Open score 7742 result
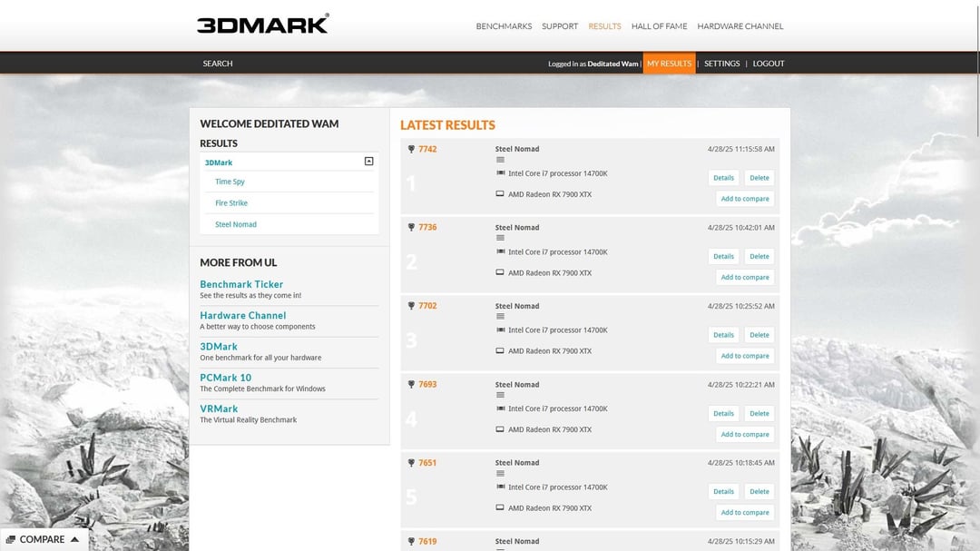This screenshot has height=551, width=980. tap(427, 149)
